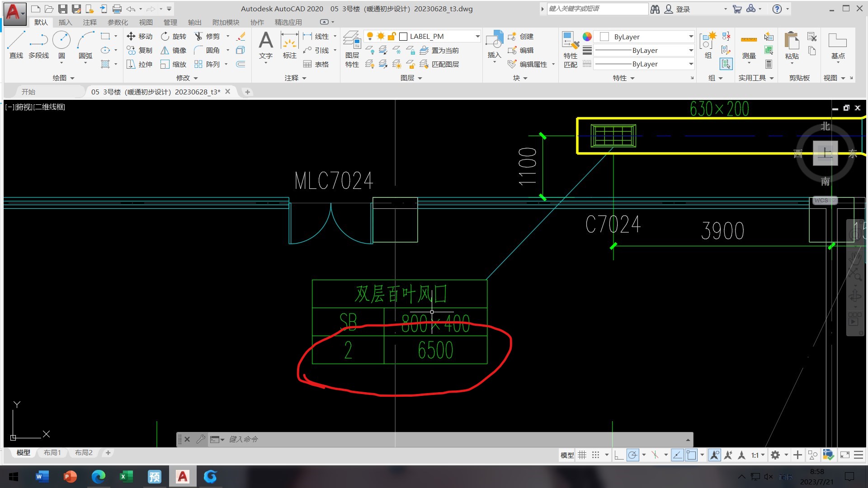Screen dimensions: 868x488
Task: Click the Model (模型) status bar button
Action: [x=567, y=455]
